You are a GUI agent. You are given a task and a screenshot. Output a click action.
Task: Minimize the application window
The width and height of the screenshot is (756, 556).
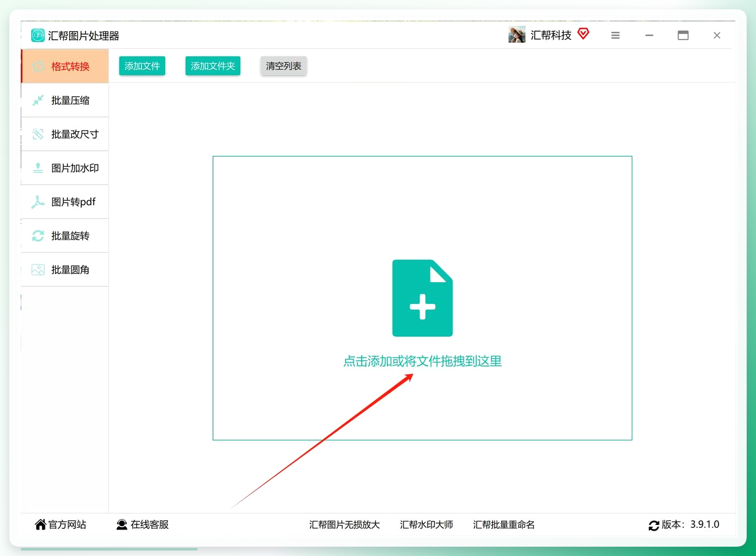click(649, 36)
